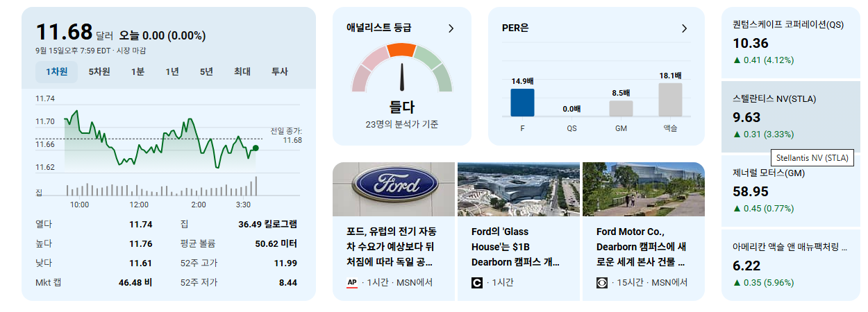Click the analyst rating gauge

pos(402,68)
